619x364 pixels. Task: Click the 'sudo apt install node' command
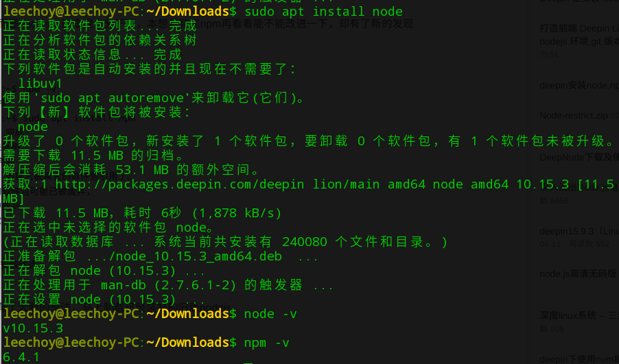(324, 12)
